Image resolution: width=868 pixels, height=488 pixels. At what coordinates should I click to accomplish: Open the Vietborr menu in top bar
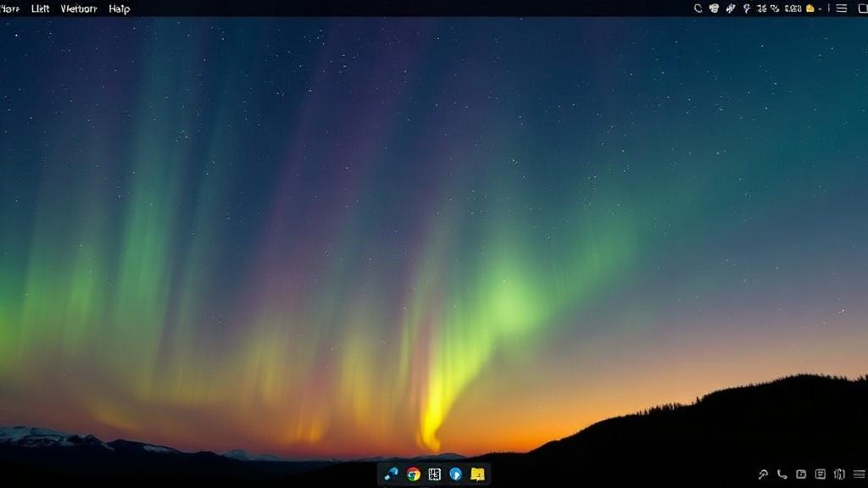coord(79,8)
